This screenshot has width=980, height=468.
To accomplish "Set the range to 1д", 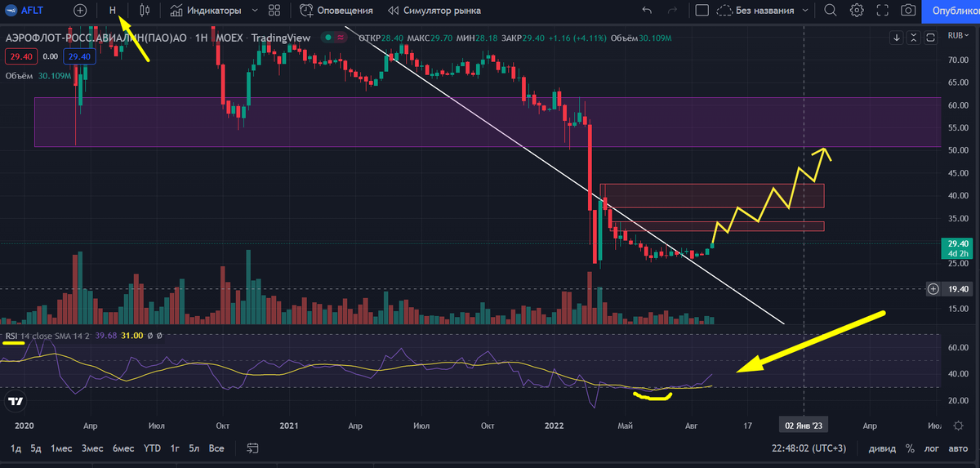I will pos(16,448).
